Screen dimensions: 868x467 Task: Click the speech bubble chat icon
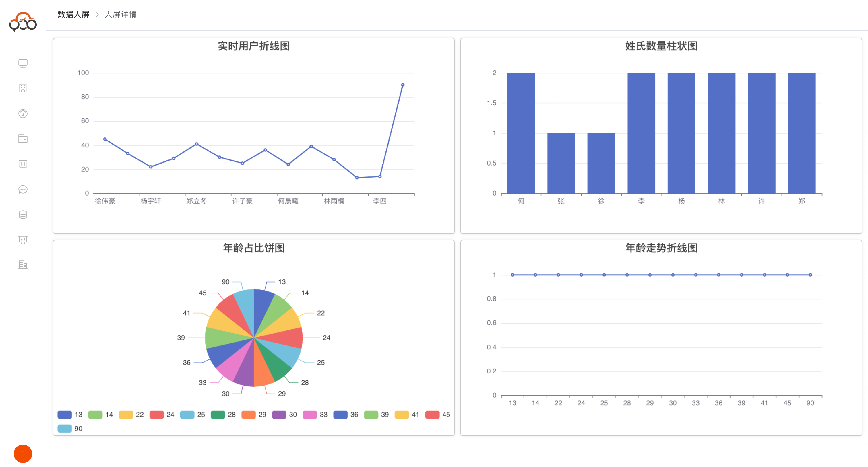point(23,190)
